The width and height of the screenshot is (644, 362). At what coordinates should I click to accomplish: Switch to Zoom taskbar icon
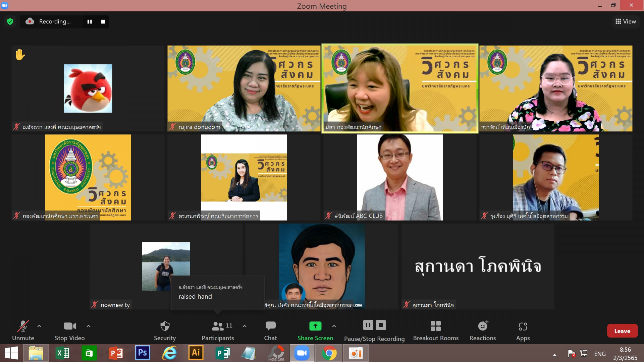pyautogui.click(x=302, y=353)
